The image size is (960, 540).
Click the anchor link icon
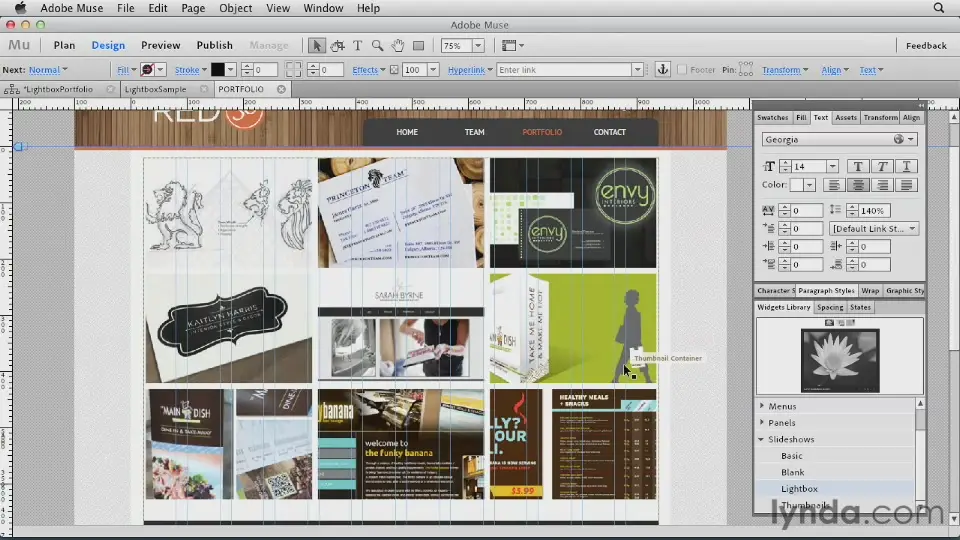click(x=662, y=69)
